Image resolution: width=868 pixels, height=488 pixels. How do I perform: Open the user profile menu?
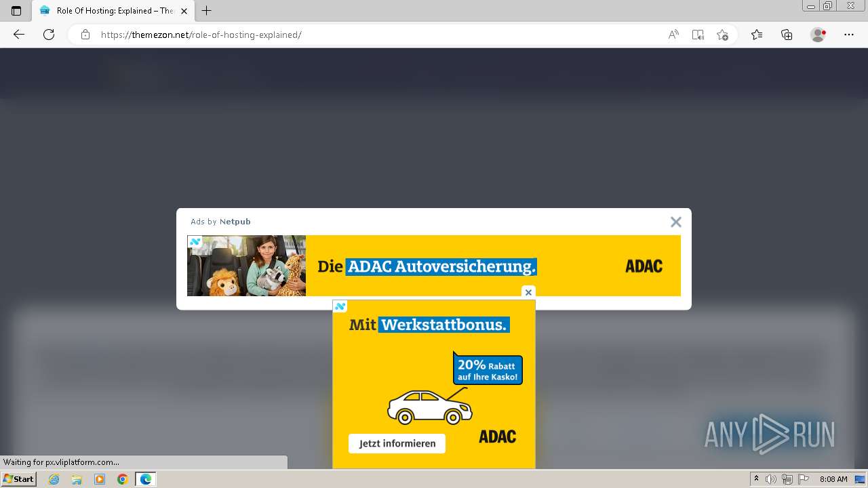818,35
